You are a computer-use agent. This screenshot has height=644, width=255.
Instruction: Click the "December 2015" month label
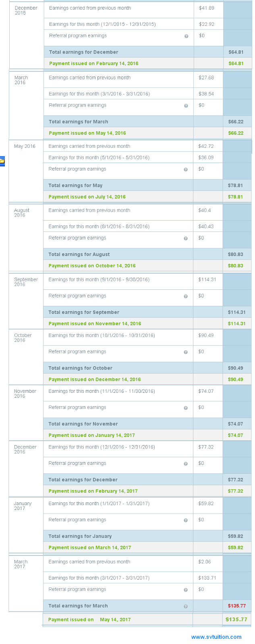click(x=26, y=10)
